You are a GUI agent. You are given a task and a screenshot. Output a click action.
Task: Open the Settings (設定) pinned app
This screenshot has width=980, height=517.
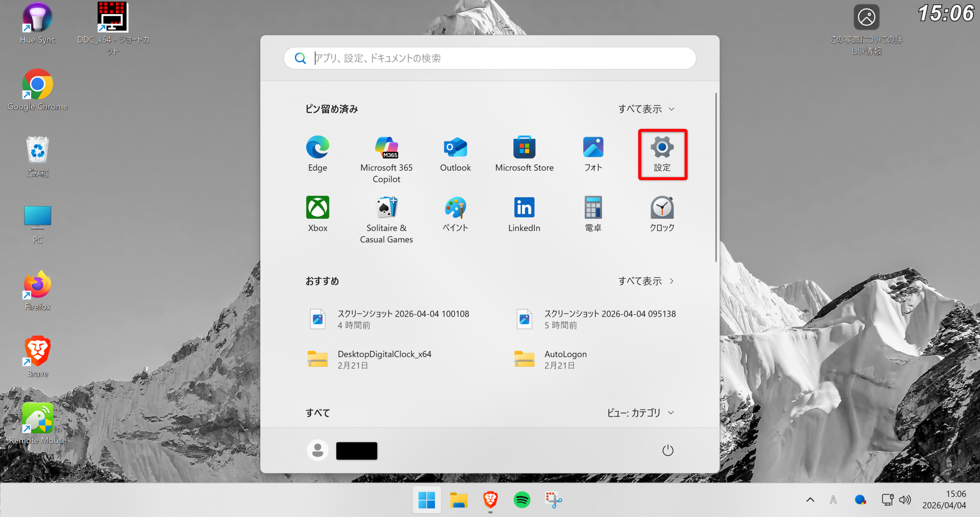(x=662, y=154)
